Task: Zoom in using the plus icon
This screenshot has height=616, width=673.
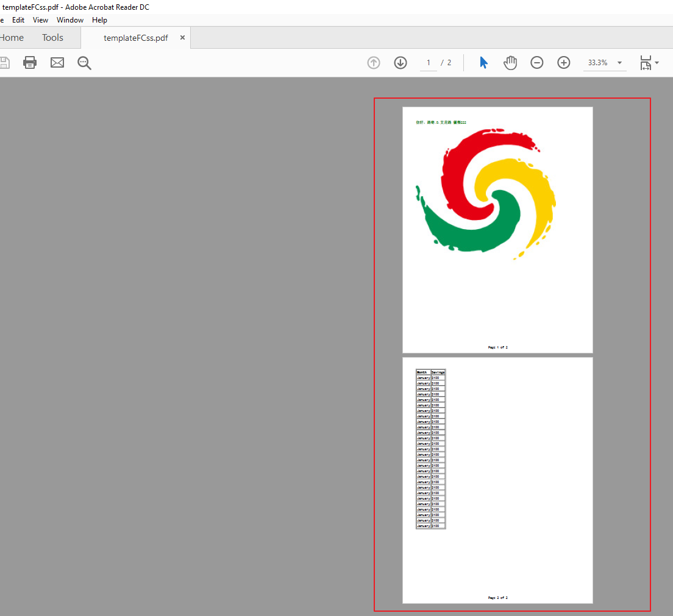Action: click(563, 62)
